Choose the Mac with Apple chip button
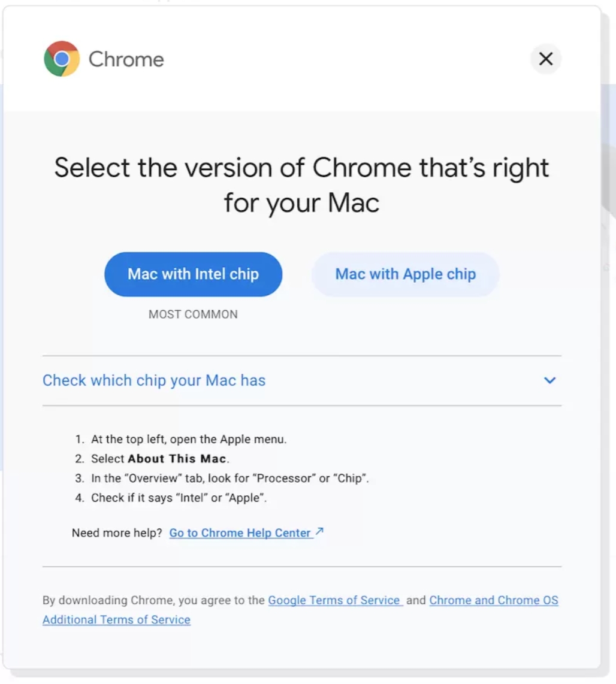Image resolution: width=616 pixels, height=684 pixels. pos(405,274)
